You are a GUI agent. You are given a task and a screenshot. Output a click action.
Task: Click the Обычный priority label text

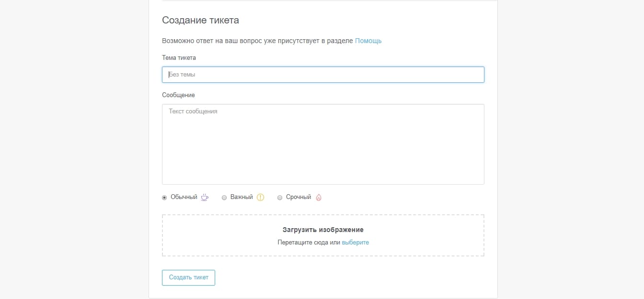pos(184,197)
